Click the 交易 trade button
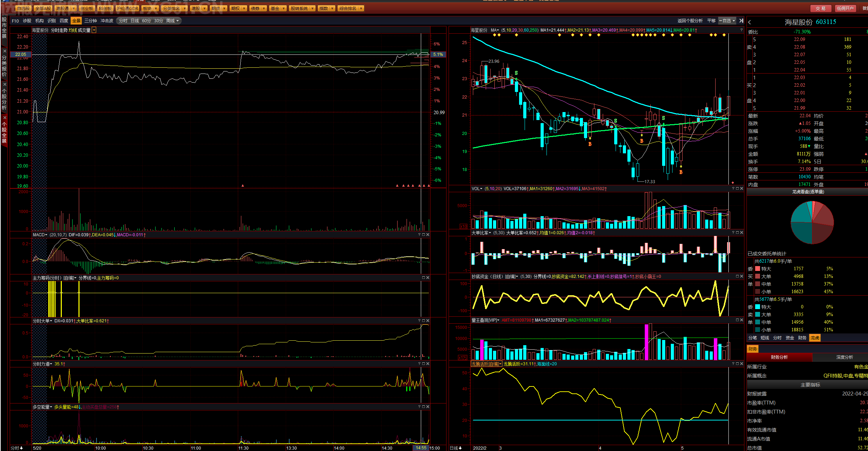The image size is (868, 451). coord(821,8)
